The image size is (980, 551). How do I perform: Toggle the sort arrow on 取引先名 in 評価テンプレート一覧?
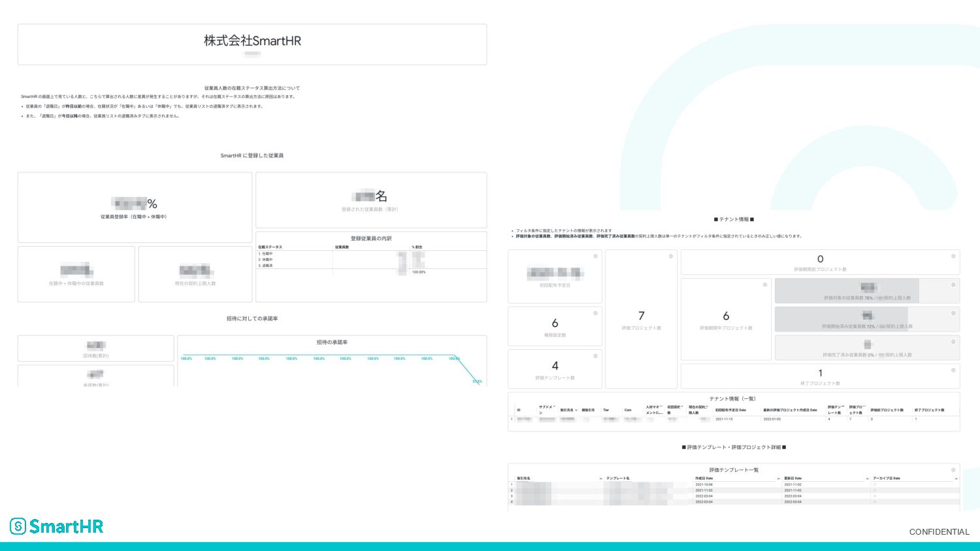pyautogui.click(x=600, y=479)
